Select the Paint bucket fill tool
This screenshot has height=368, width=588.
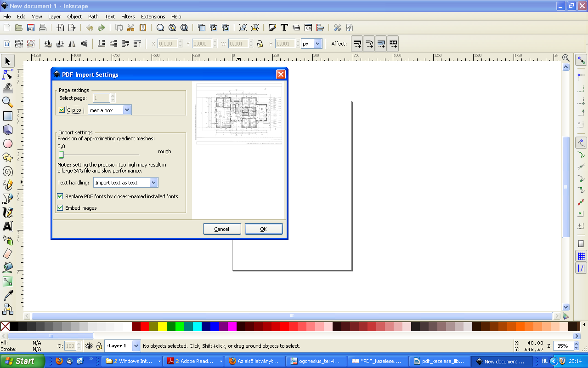pos(7,268)
